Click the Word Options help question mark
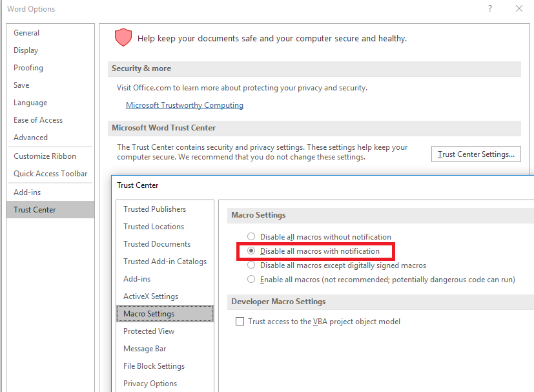The width and height of the screenshot is (534, 392). click(490, 9)
